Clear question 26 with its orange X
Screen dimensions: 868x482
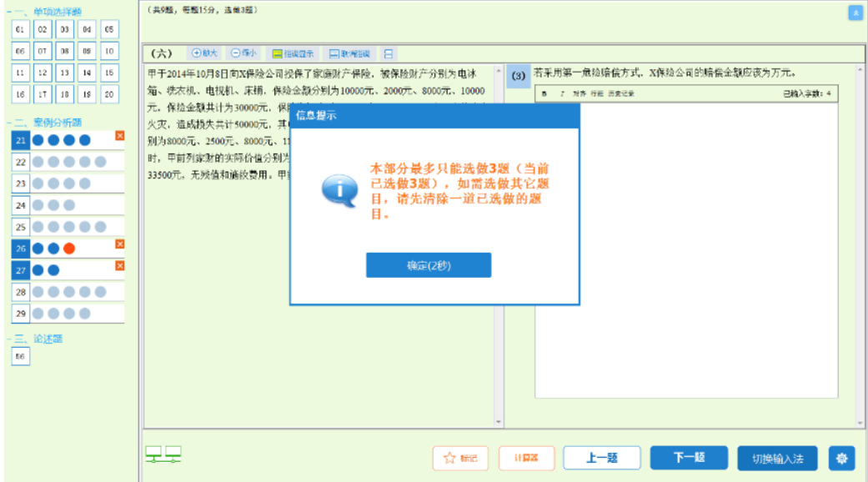(x=119, y=244)
